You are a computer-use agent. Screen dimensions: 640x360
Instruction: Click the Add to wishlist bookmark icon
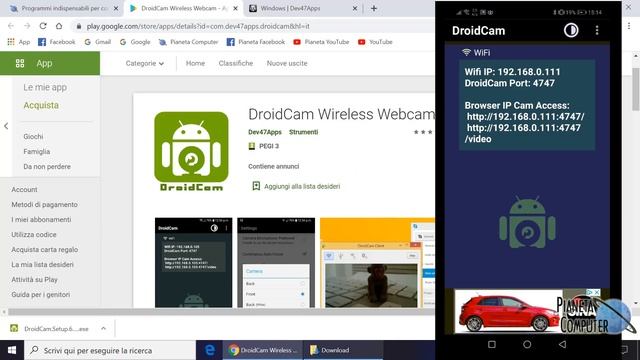[x=256, y=186]
